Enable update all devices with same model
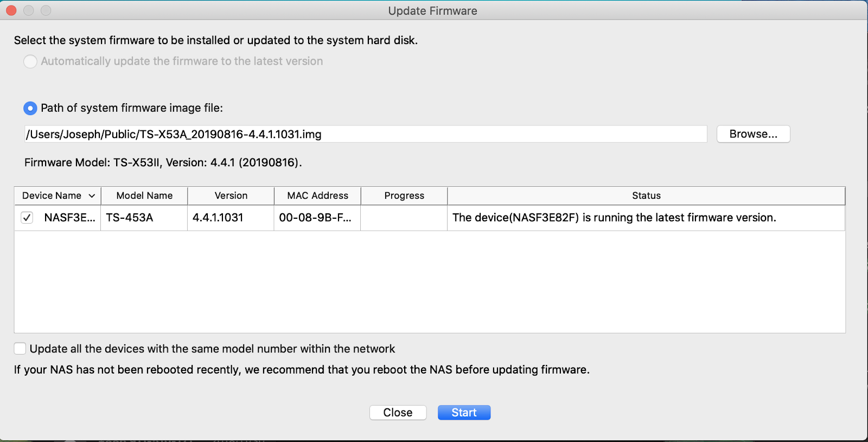Screen dimensions: 868x442 (x=20, y=349)
